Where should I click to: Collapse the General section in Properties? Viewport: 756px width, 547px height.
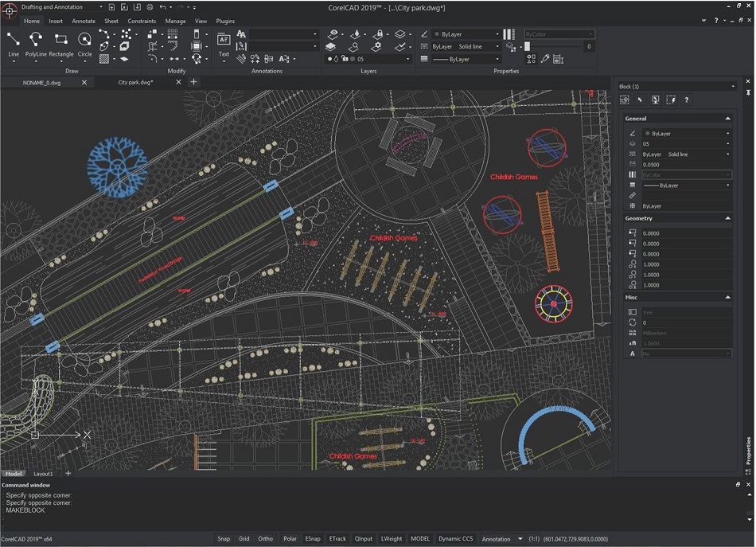[x=727, y=118]
